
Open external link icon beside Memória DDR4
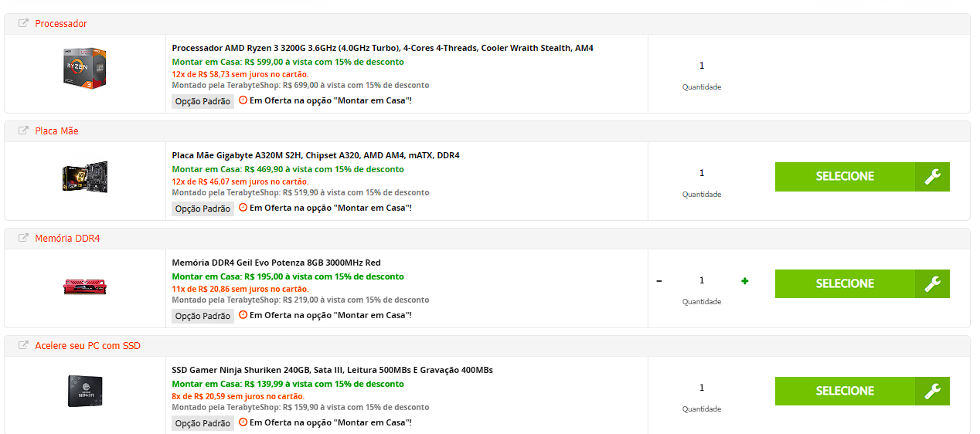click(23, 238)
